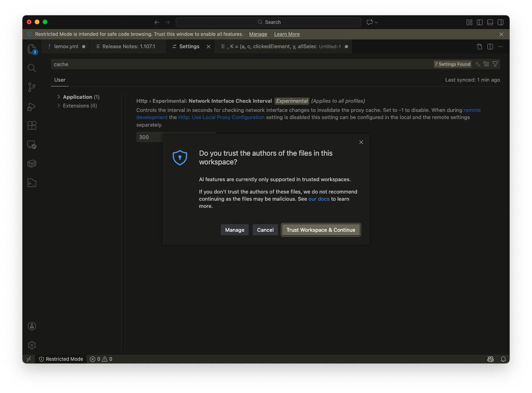The image size is (532, 393).
Task: Open the 'Http: Use Local Proxy Configuration' link
Action: (x=221, y=117)
